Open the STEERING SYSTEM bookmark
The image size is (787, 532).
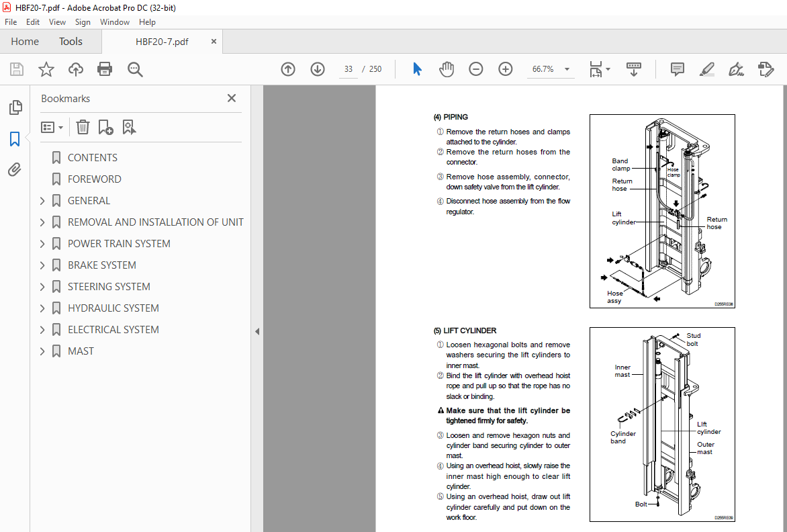[x=109, y=287]
